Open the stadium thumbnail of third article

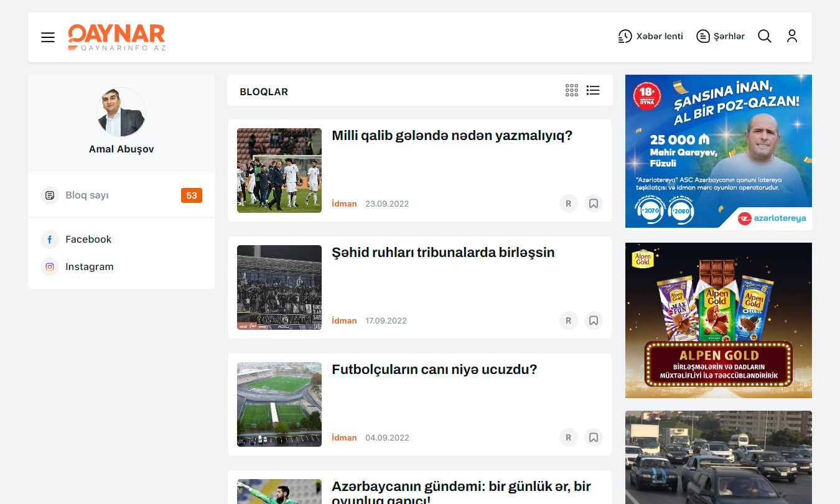[x=279, y=404]
